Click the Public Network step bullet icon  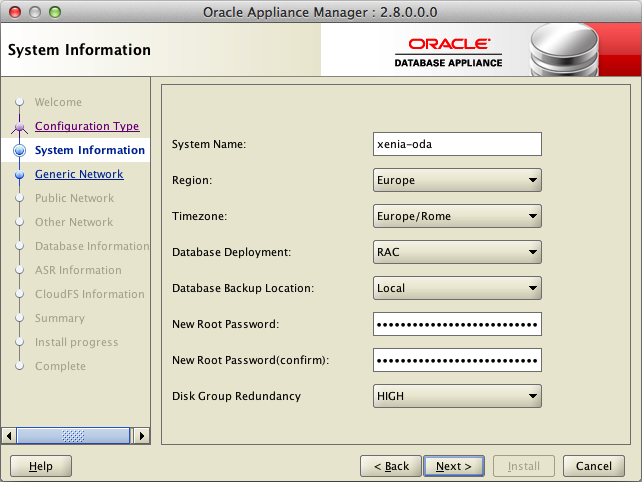pyautogui.click(x=19, y=198)
